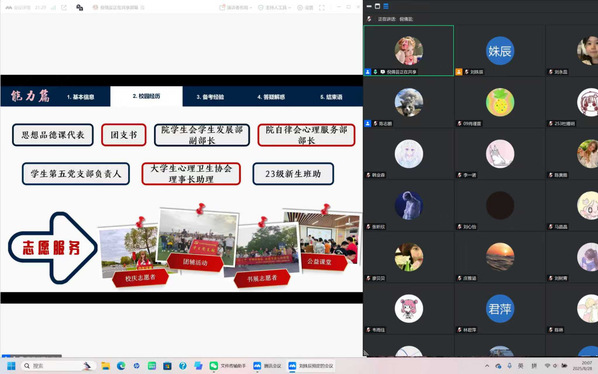Open the Windows Start menu
Screen dimensions: 598x374
[x=11, y=366]
